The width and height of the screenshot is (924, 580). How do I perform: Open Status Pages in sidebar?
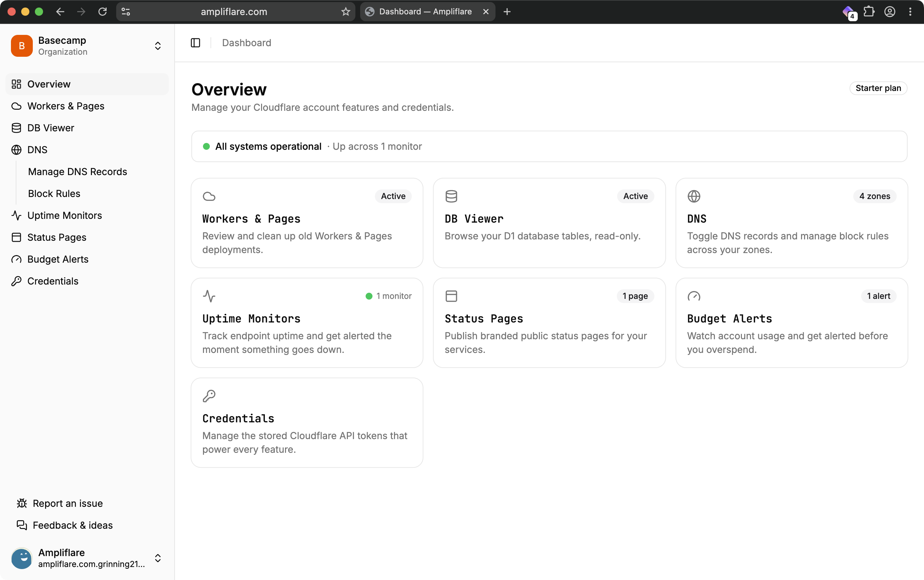[87, 237]
